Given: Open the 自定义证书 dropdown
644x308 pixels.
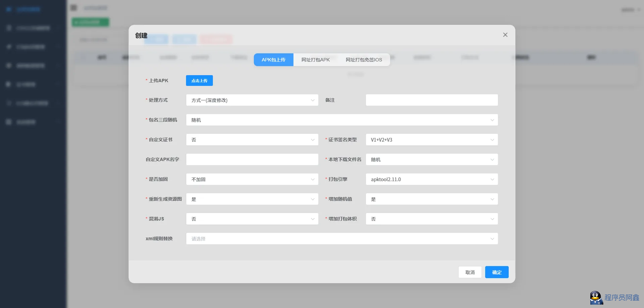Looking at the screenshot, I should pos(252,140).
